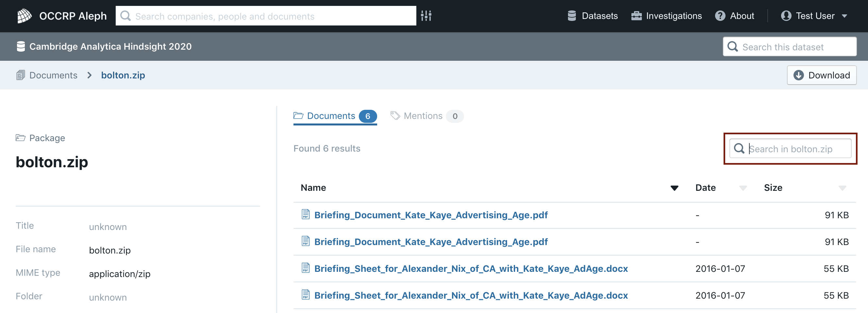Screen dimensions: 868x313
Task: Go to OCCRP Aleph home link
Action: click(x=62, y=16)
